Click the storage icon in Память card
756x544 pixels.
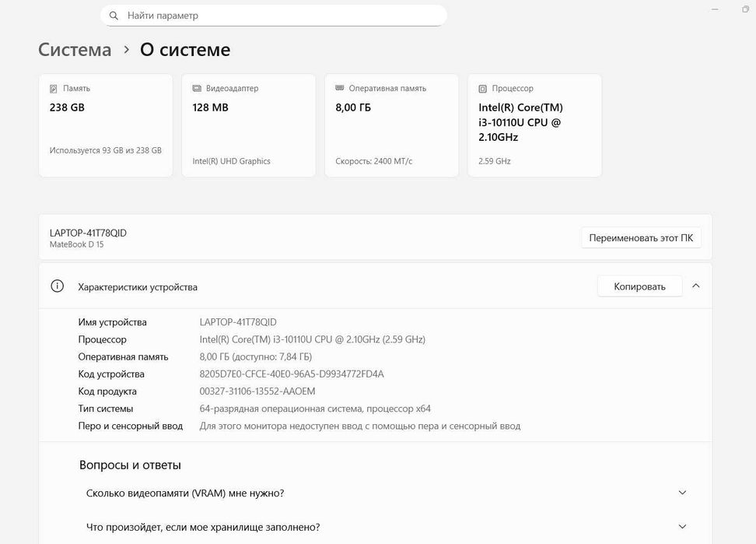click(54, 89)
